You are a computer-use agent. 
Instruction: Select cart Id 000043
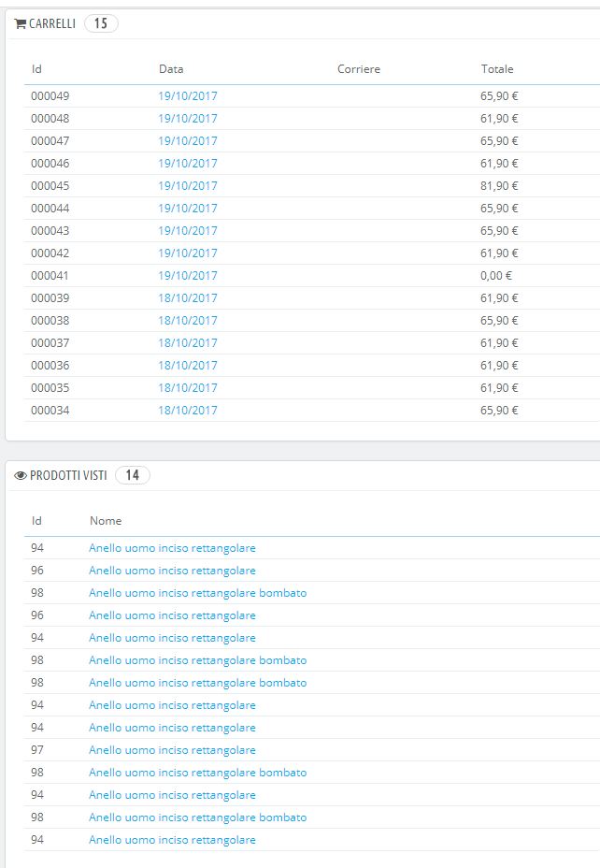[x=50, y=231]
